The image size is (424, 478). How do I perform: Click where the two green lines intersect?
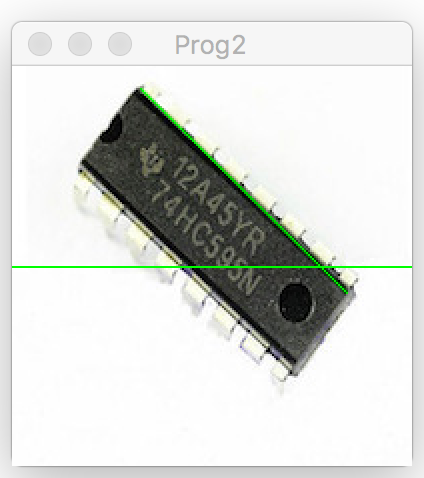[x=322, y=267]
